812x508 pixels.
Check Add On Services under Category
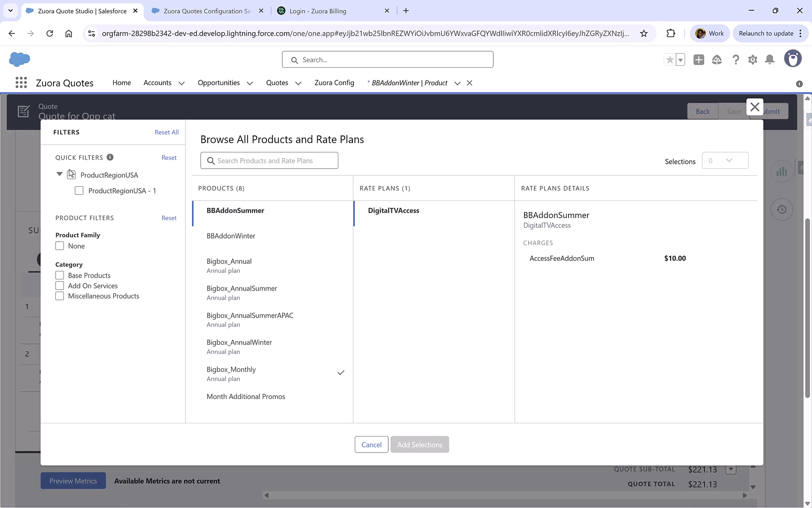[60, 286]
